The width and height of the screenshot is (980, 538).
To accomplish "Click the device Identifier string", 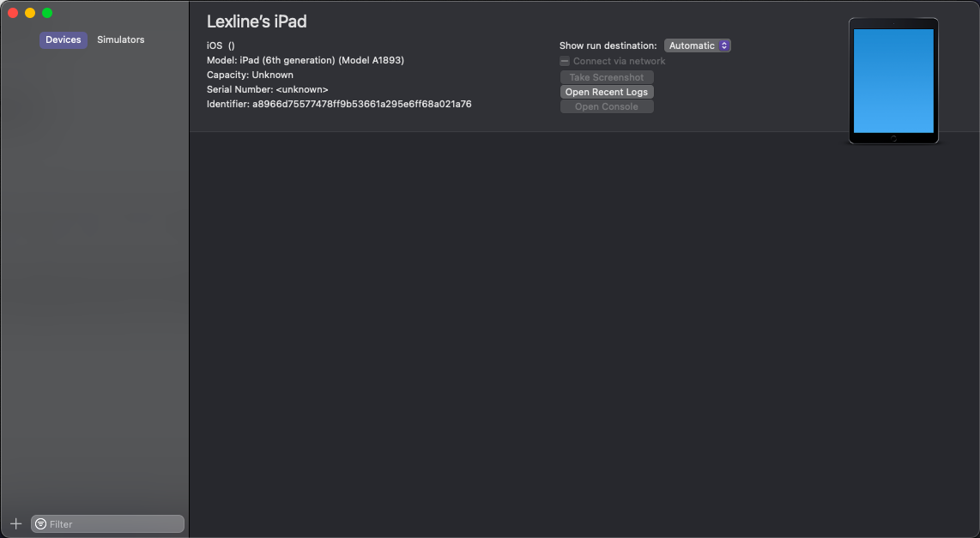I will coord(361,104).
